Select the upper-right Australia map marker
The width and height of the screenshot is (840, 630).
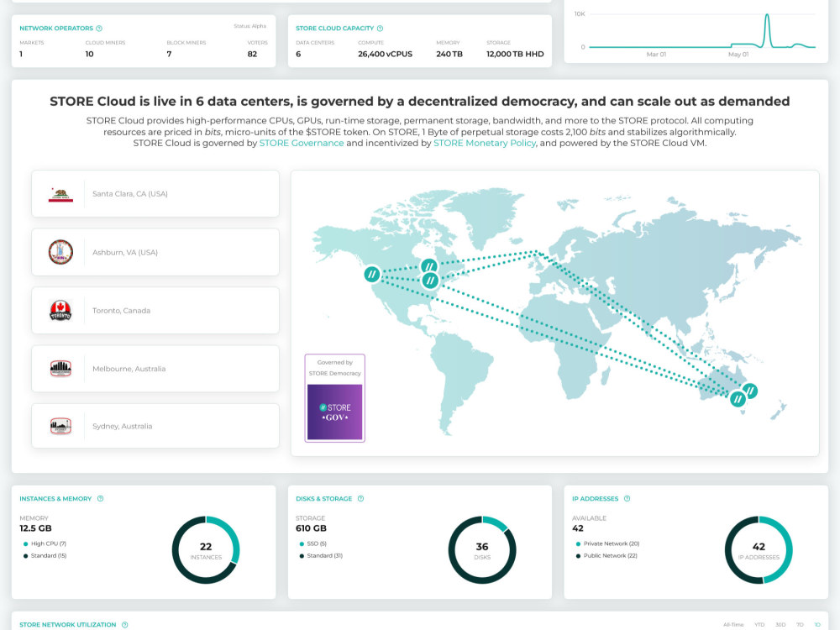point(750,391)
